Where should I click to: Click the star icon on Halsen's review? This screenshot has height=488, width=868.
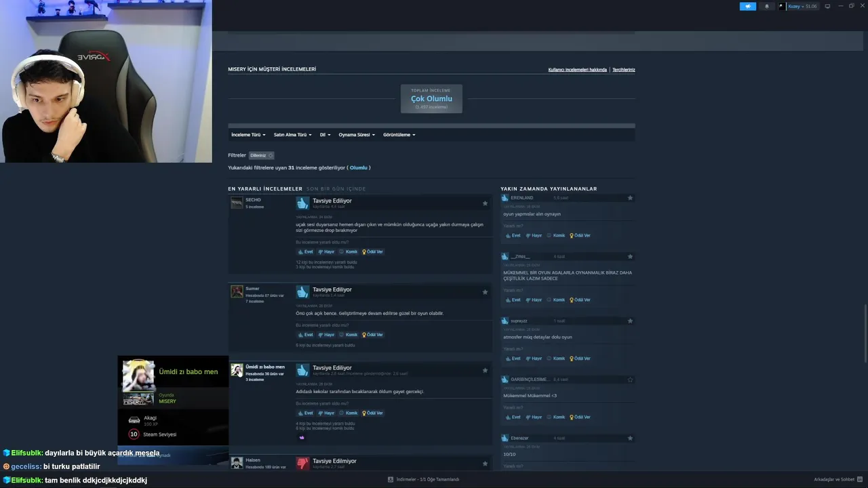point(485,464)
